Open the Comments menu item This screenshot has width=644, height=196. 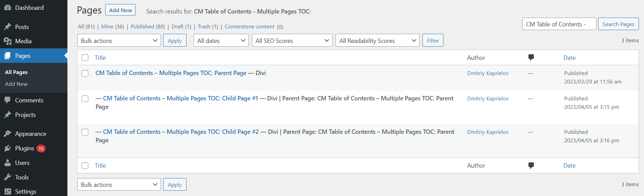point(34,100)
